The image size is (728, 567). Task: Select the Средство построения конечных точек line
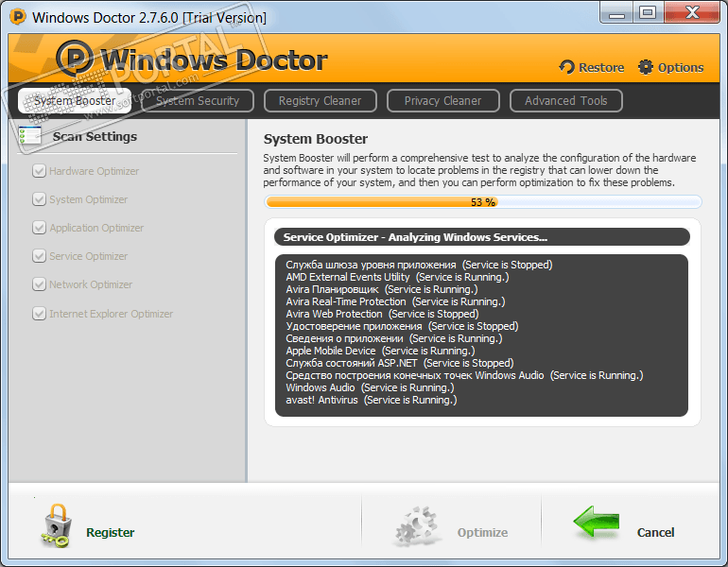tap(465, 375)
